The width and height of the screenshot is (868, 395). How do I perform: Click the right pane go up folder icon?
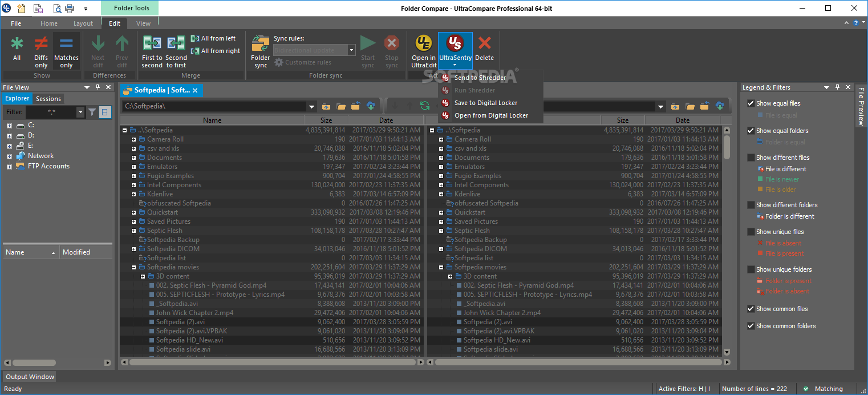pyautogui.click(x=675, y=106)
